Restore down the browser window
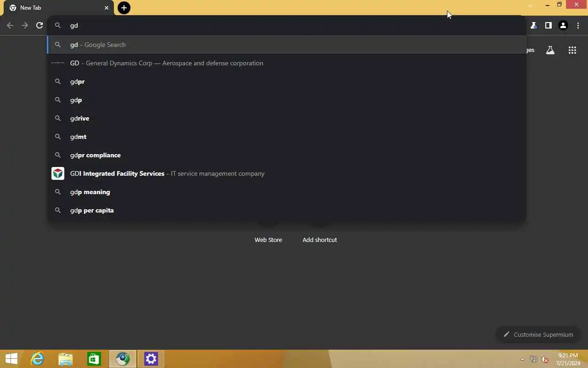The image size is (588, 368). tap(559, 5)
